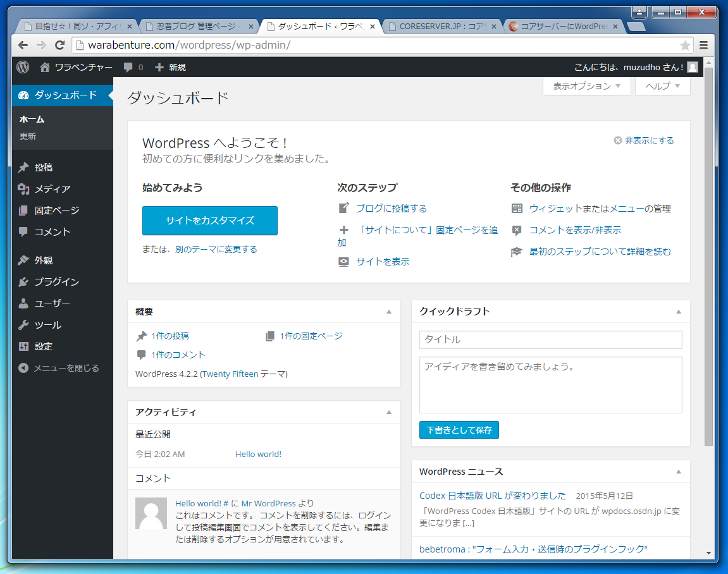Viewport: 728px width, 574px height.
Task: Select 更新 submenu item
Action: pyautogui.click(x=28, y=137)
